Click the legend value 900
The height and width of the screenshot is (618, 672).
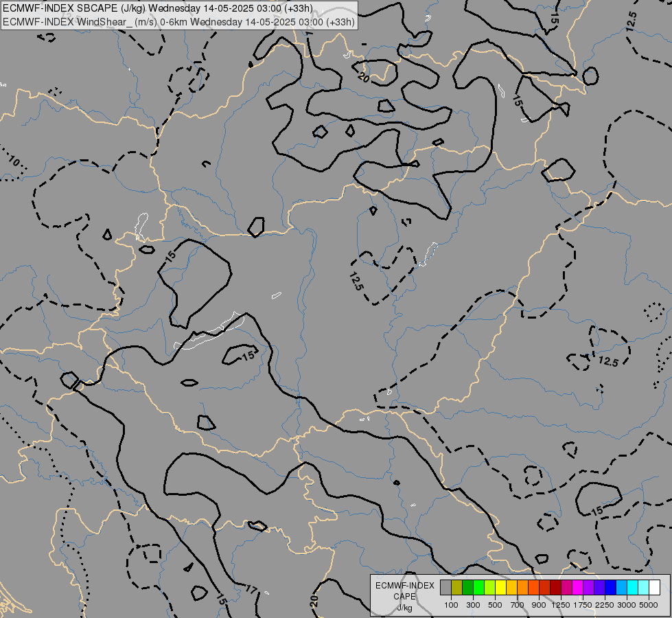[x=539, y=605]
